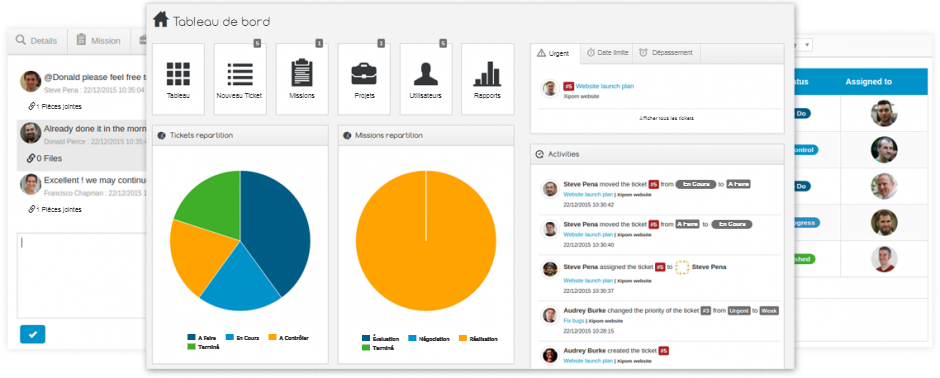
Task: Open the Website launch plan link in Urgent
Action: coord(605,86)
